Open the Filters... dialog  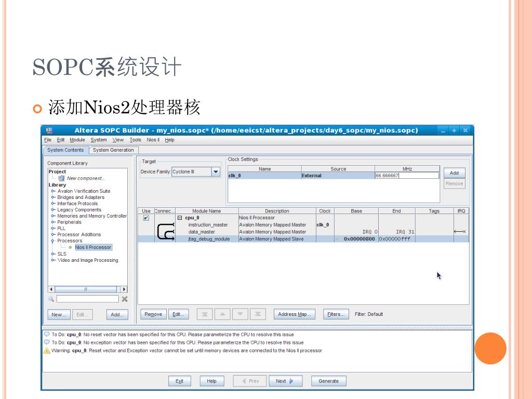(x=336, y=314)
